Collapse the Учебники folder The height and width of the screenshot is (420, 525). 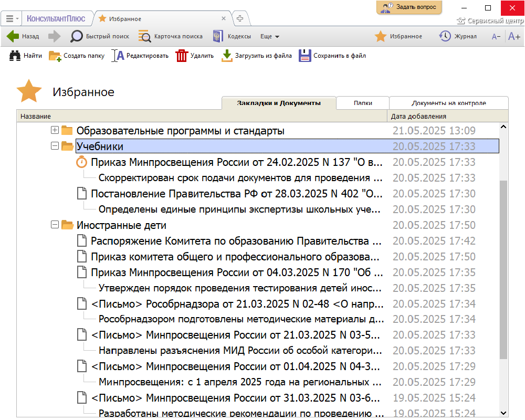coord(55,146)
